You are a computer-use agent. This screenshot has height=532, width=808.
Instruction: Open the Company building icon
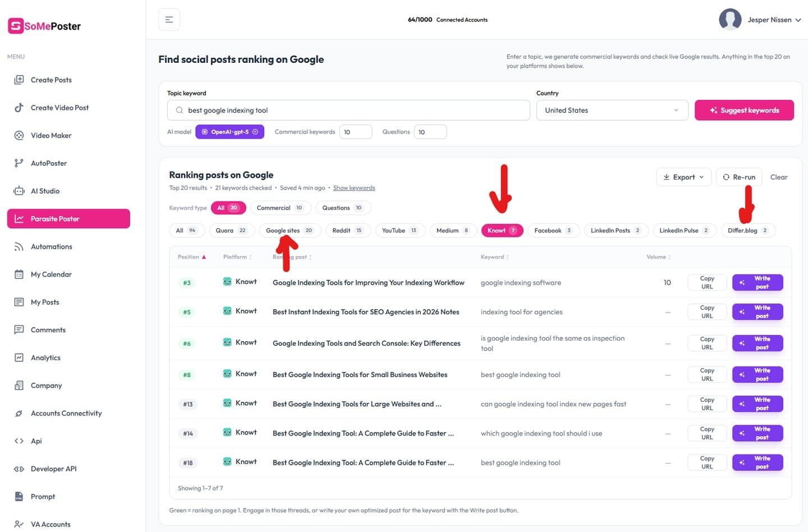click(19, 386)
